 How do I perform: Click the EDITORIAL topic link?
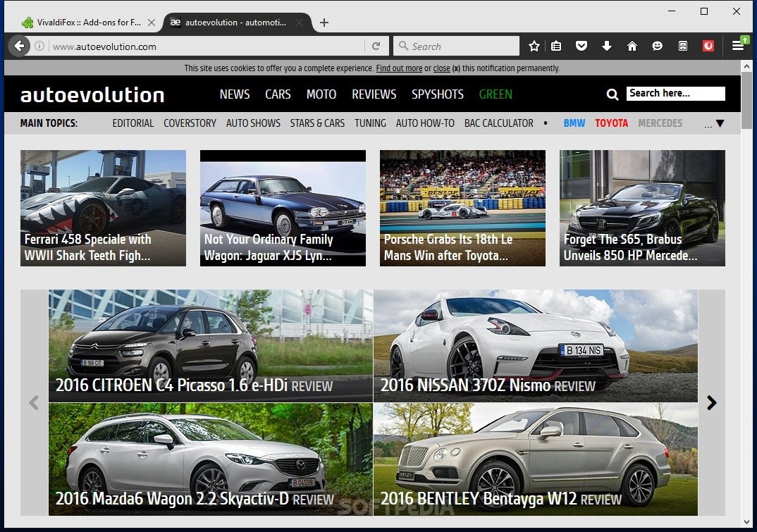[x=133, y=123]
